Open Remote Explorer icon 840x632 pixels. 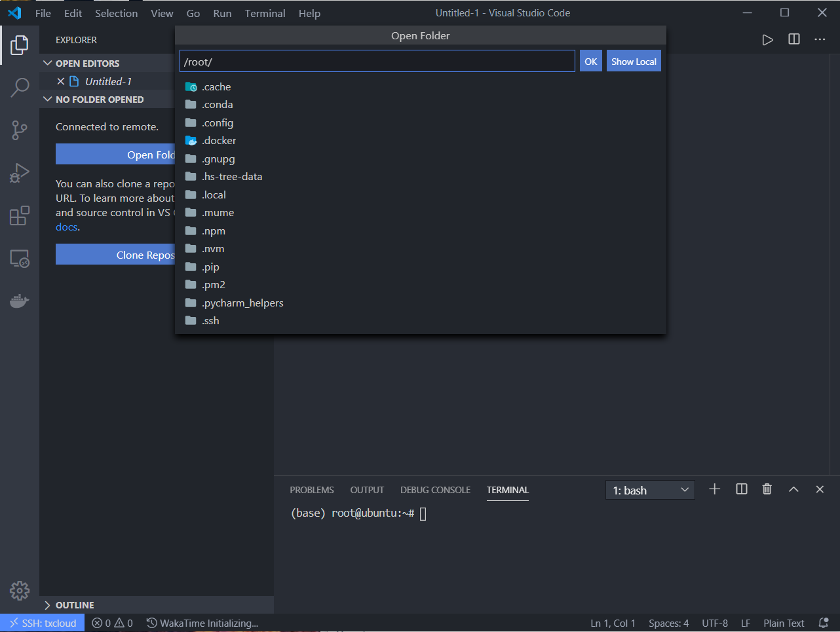coord(20,259)
